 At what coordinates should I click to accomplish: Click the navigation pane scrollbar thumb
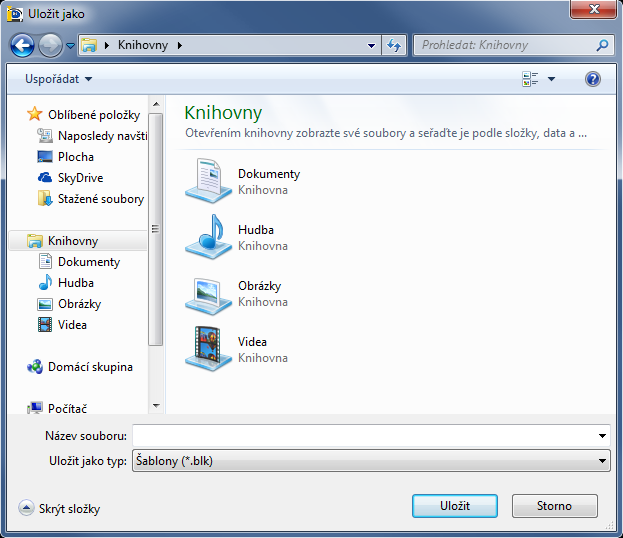coord(156,229)
